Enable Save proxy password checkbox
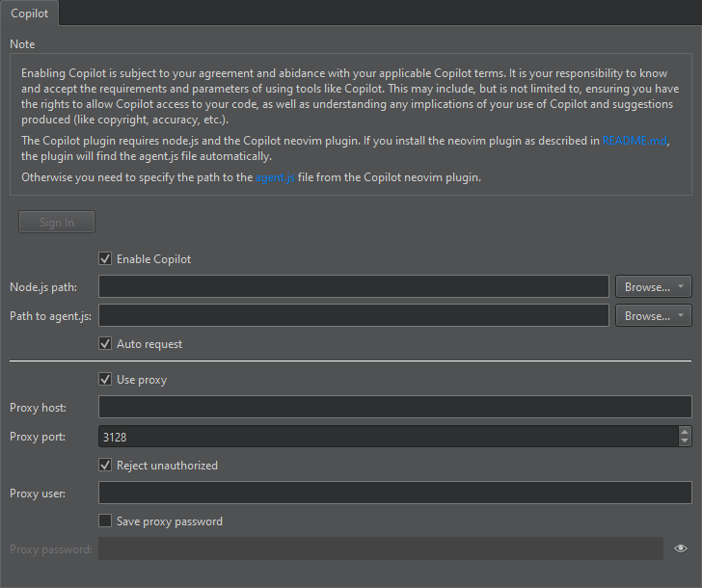 (105, 521)
